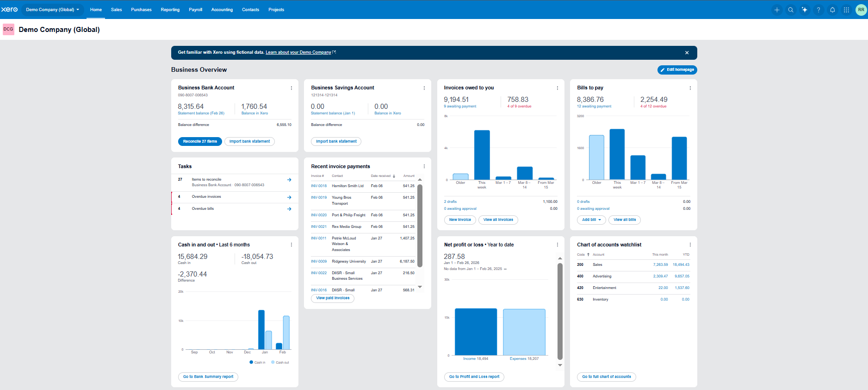
Task: Import bank statement for Business Savings Account
Action: coord(336,142)
